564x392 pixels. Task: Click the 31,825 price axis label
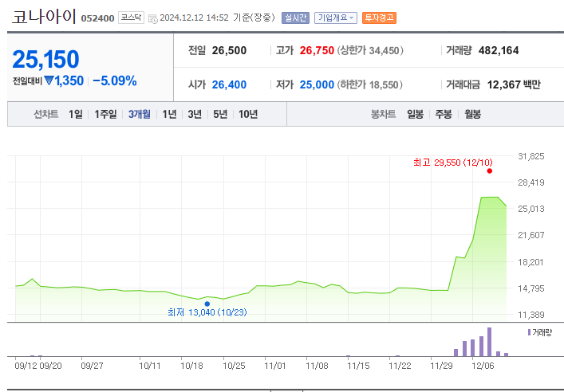click(531, 156)
